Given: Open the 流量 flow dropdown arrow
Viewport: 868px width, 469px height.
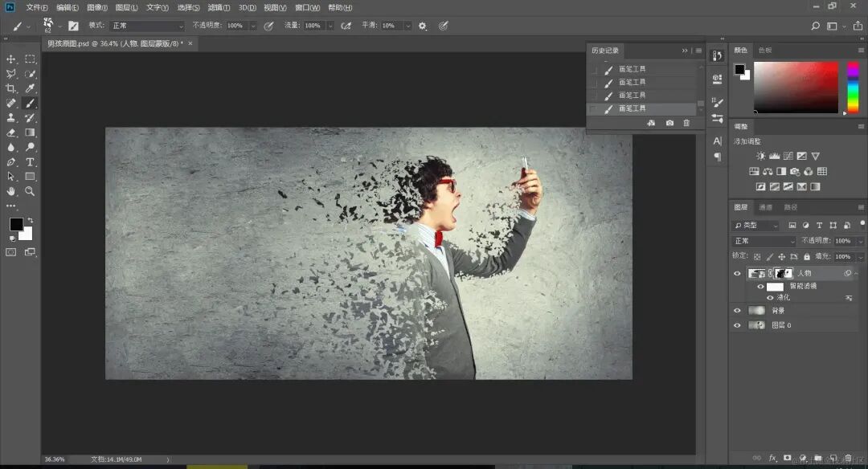Looking at the screenshot, I should click(330, 26).
